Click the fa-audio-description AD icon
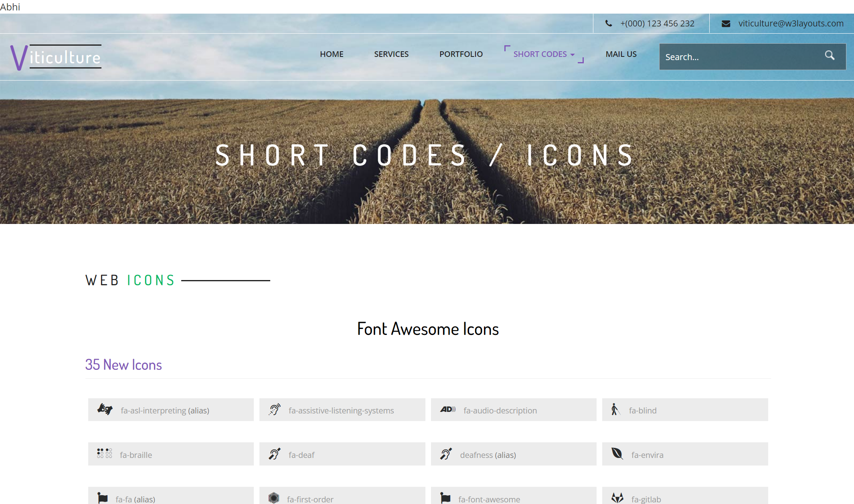Screen dimensions: 854x504 [447, 409]
